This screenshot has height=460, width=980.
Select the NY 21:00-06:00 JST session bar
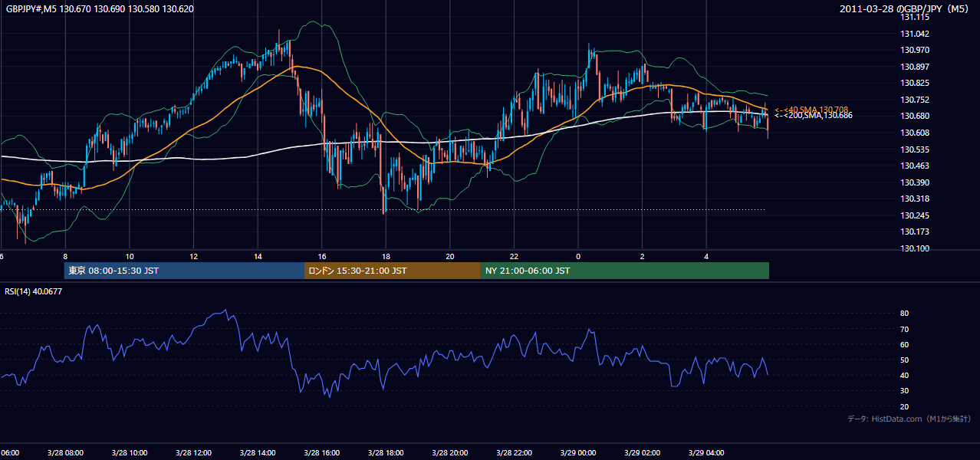pos(625,271)
